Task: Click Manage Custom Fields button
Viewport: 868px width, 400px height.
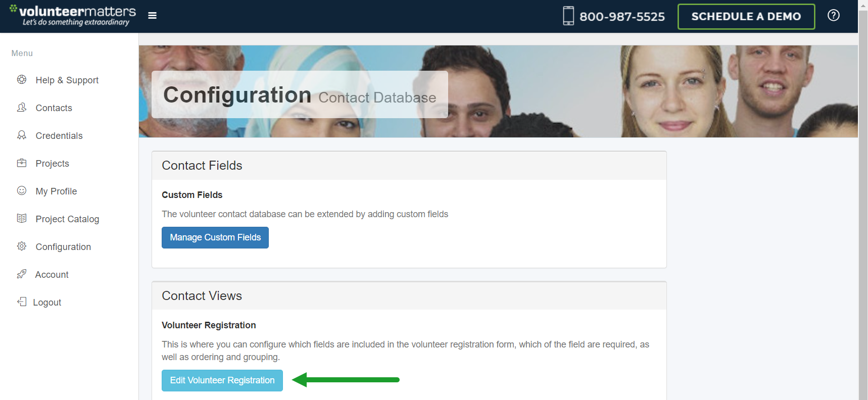Action: pyautogui.click(x=215, y=237)
